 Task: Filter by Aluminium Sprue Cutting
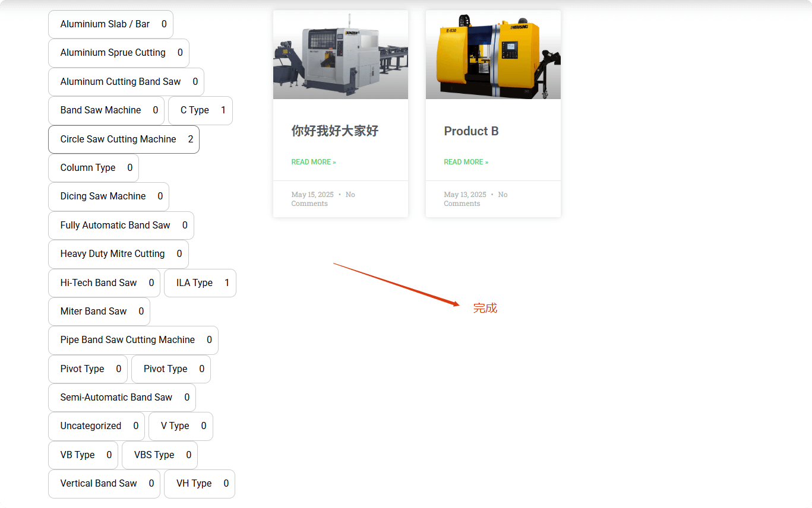119,53
